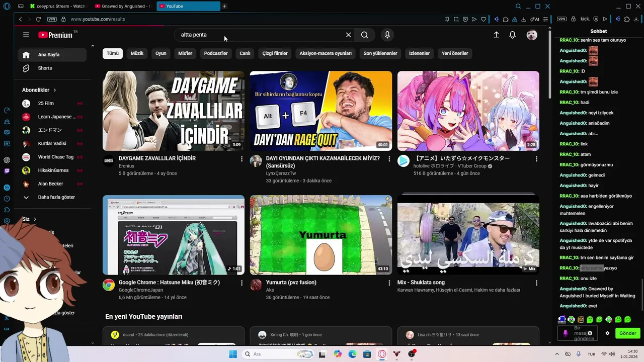Open options for Yumurta (pvz fusion) video
The height and width of the screenshot is (362, 644).
[389, 283]
